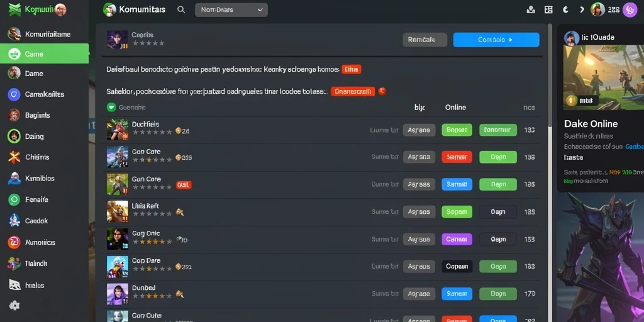Toggle green Depn state on Gun Care row
The image size is (644, 322).
click(x=498, y=184)
